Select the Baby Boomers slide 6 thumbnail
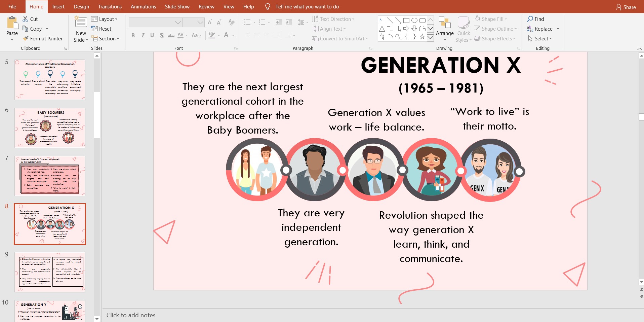644x322 pixels. pos(50,128)
